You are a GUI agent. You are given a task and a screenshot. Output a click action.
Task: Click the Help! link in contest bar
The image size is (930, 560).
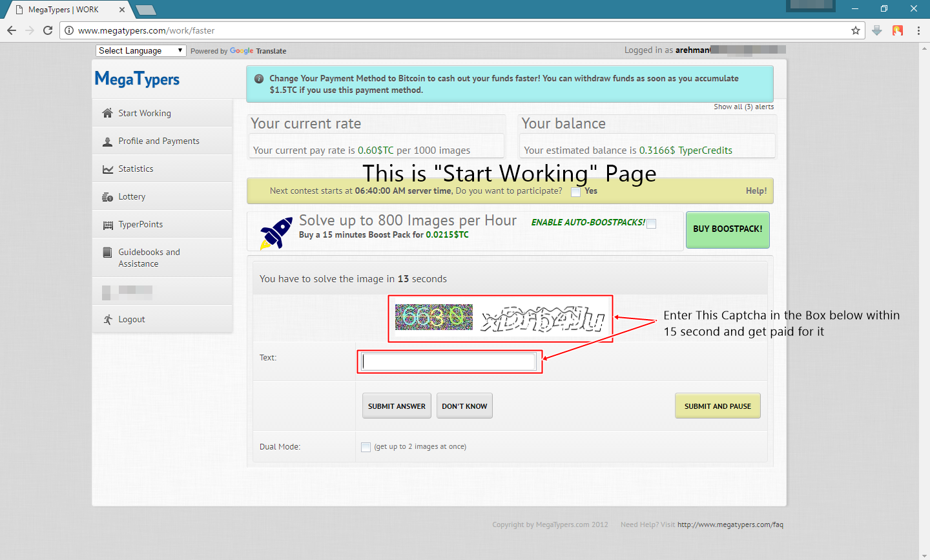point(756,191)
